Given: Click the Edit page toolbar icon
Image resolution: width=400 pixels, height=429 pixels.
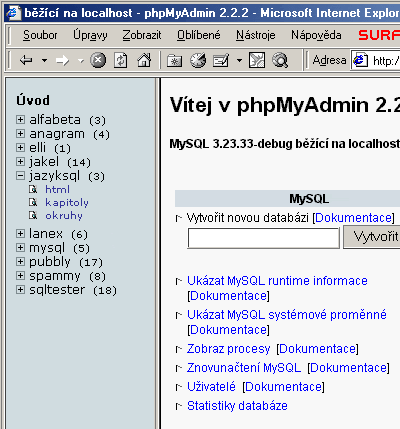Looking at the screenshot, I should pos(257,60).
